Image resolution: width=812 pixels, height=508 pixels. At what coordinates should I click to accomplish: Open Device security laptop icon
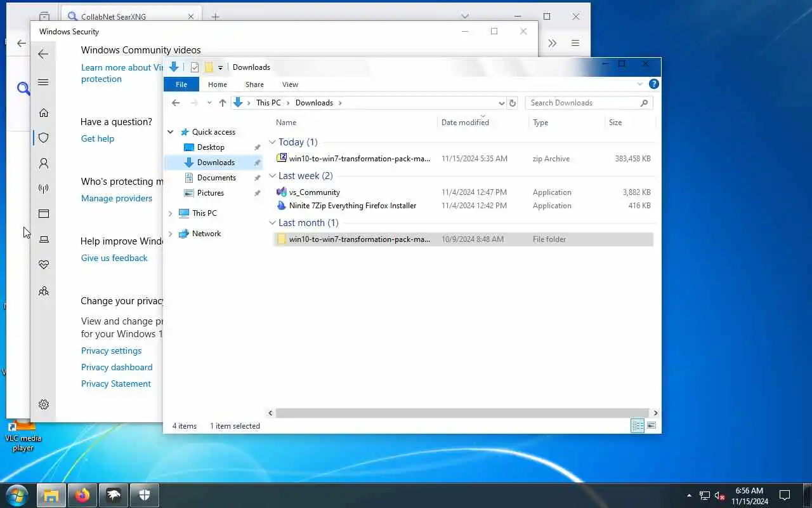[44, 239]
